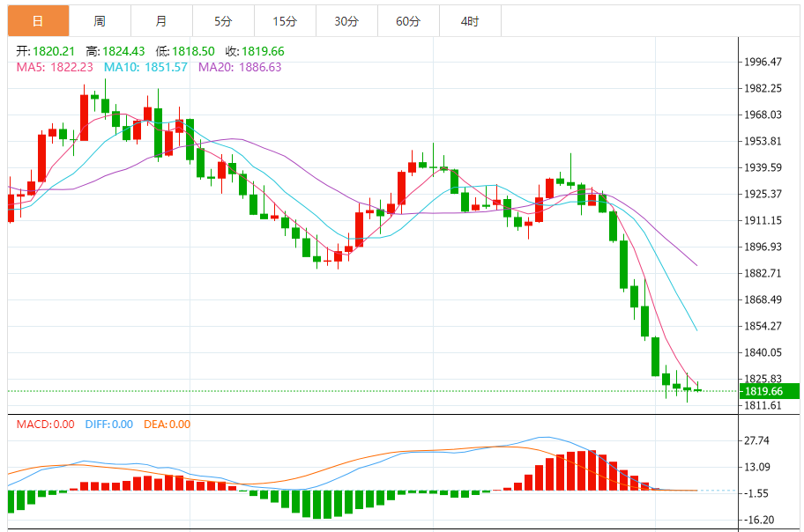Select the 4时 four-hour tab
This screenshot has height=532, width=804.
[470, 21]
